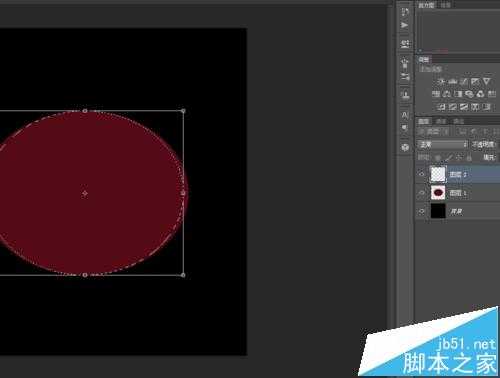This screenshot has height=378, width=500.
Task: Add a Black & White adjustment
Action: [x=458, y=94]
